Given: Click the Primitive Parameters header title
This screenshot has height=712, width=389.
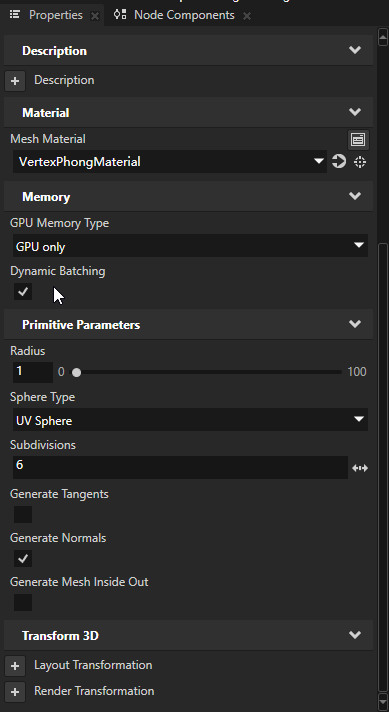Looking at the screenshot, I should click(81, 325).
